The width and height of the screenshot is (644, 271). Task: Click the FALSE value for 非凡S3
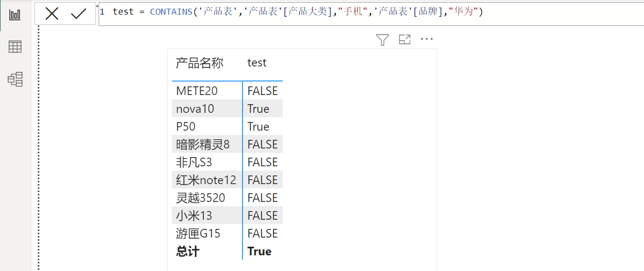[x=262, y=162]
